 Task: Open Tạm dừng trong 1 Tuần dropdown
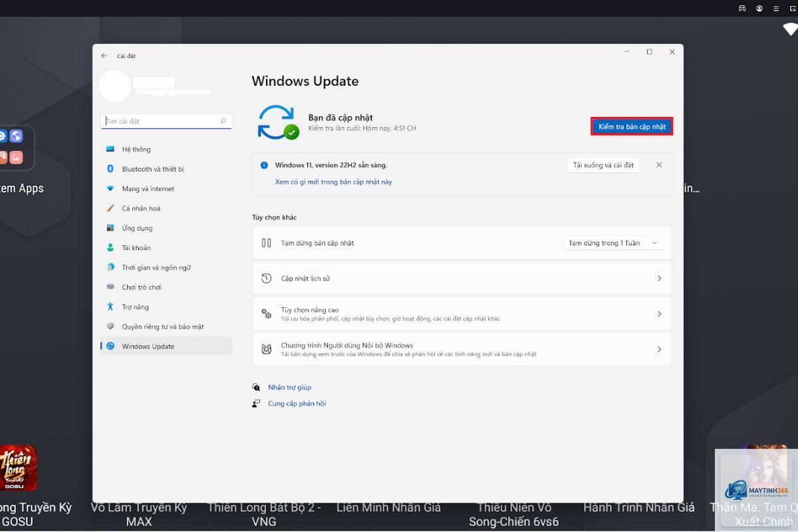point(613,243)
